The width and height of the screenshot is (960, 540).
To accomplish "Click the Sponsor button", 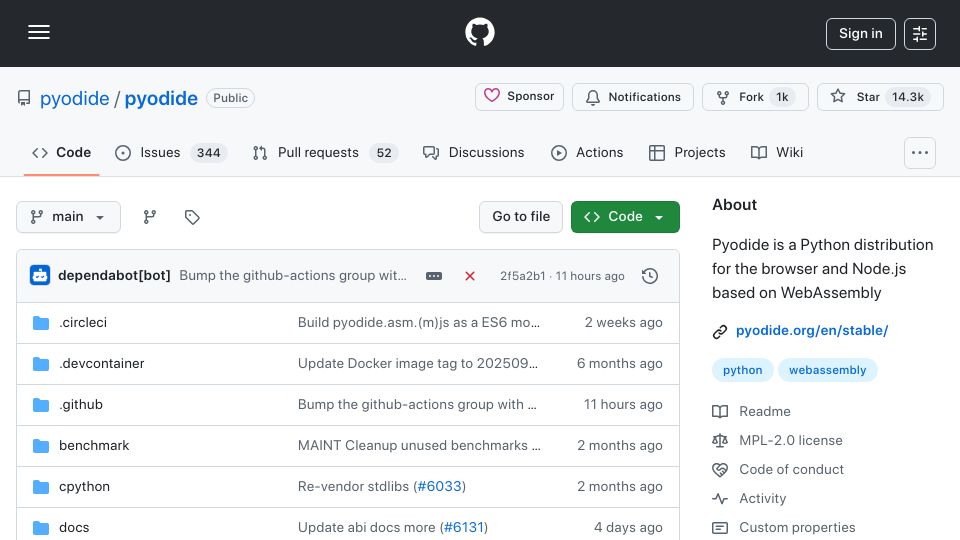I will point(519,97).
